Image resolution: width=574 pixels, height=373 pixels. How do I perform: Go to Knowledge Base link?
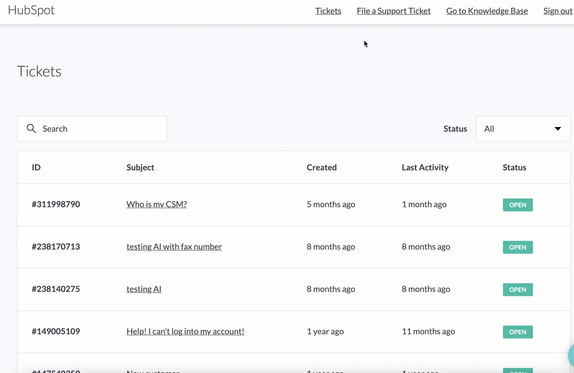(487, 11)
